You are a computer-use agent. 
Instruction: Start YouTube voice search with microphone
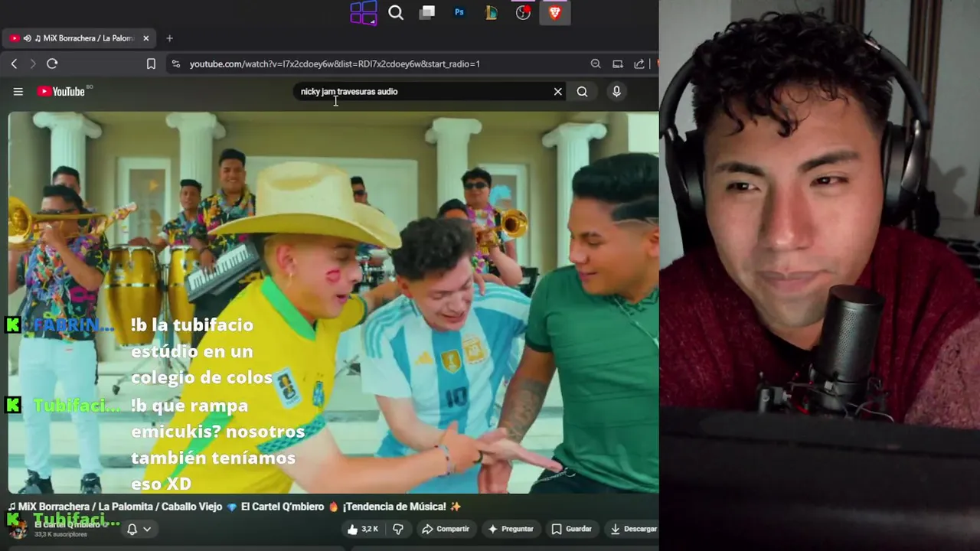tap(616, 92)
